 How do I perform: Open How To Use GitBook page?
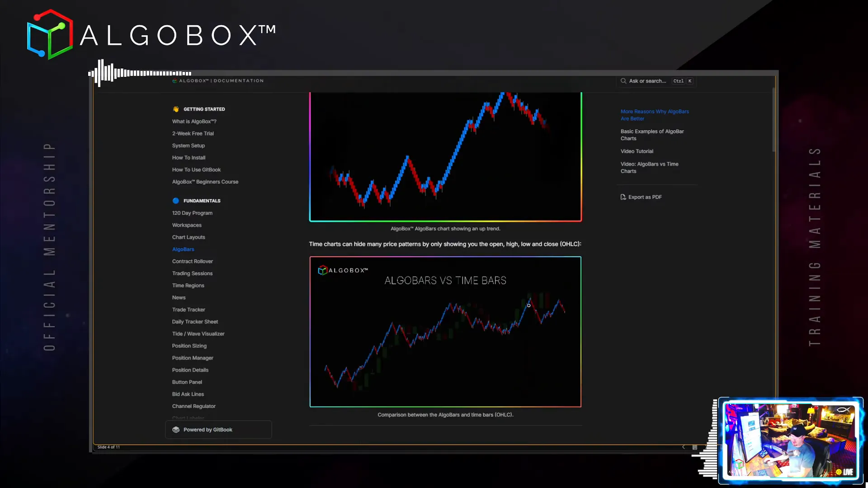point(196,170)
